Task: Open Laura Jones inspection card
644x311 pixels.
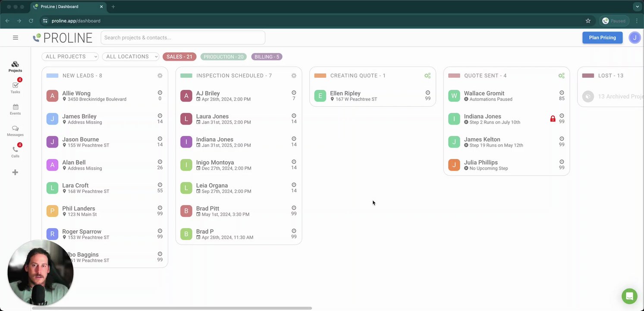Action: (239, 119)
